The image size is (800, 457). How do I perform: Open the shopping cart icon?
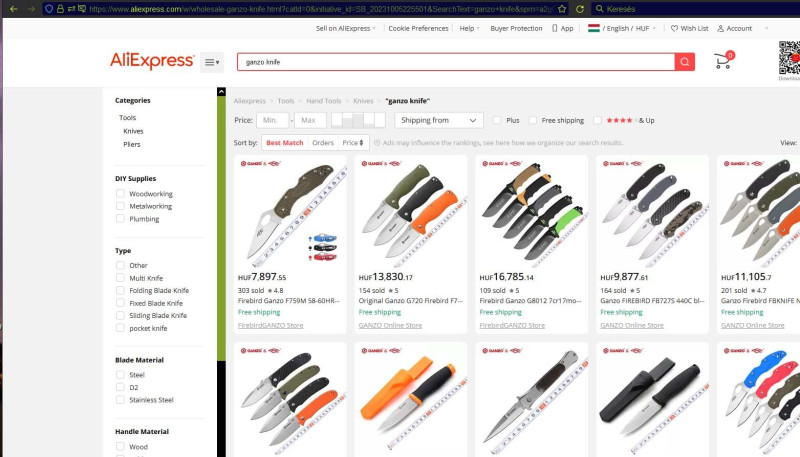coord(723,61)
